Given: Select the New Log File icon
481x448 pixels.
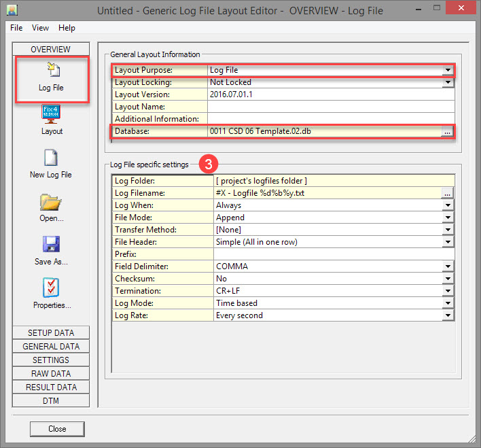Looking at the screenshot, I should click(51, 158).
